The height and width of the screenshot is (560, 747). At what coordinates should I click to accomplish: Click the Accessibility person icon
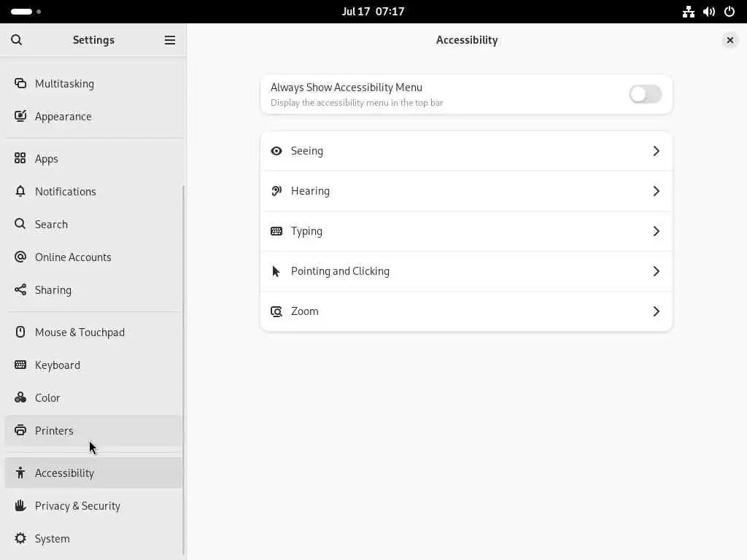pyautogui.click(x=20, y=472)
